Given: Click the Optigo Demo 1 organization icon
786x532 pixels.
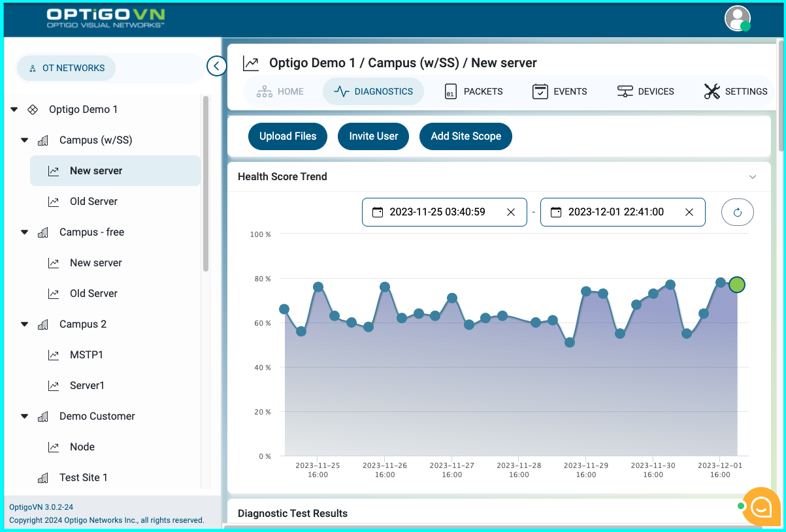Looking at the screenshot, I should click(x=32, y=110).
